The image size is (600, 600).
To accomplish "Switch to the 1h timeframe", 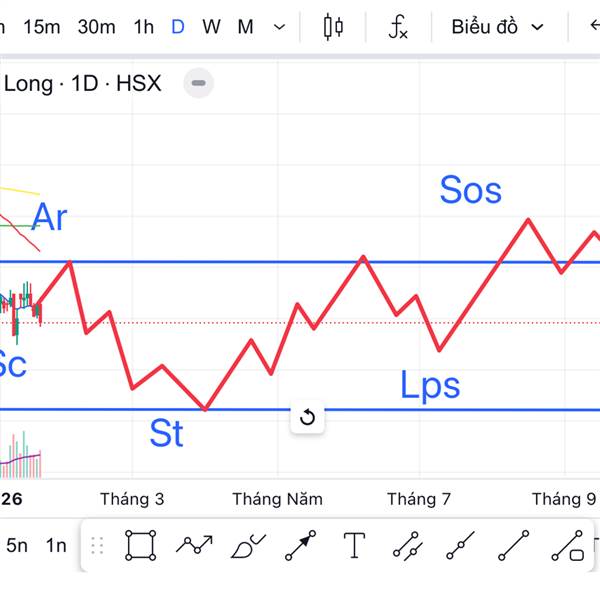I will click(x=143, y=27).
